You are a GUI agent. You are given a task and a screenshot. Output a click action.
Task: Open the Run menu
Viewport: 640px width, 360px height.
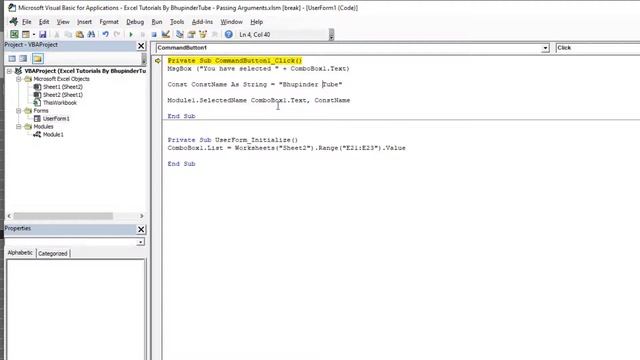pyautogui.click(x=157, y=22)
